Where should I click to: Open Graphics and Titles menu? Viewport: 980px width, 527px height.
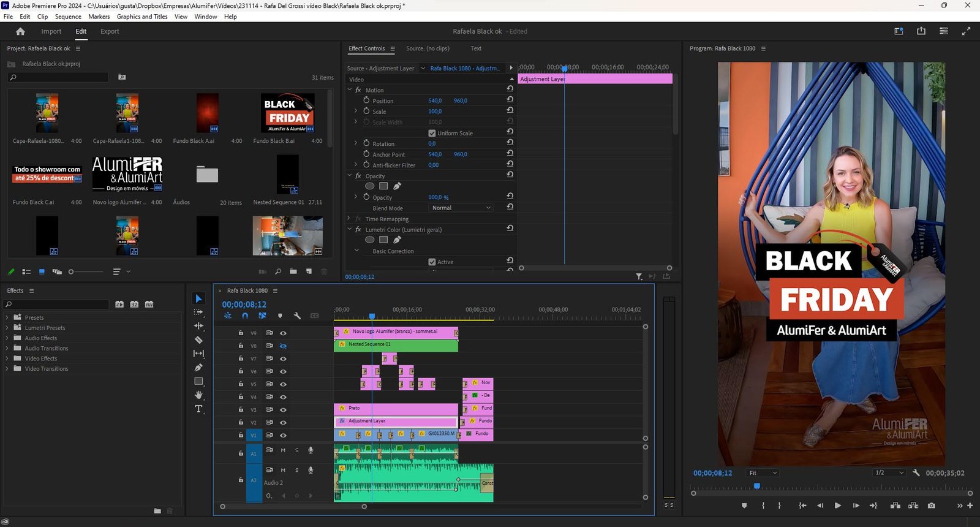pos(142,17)
